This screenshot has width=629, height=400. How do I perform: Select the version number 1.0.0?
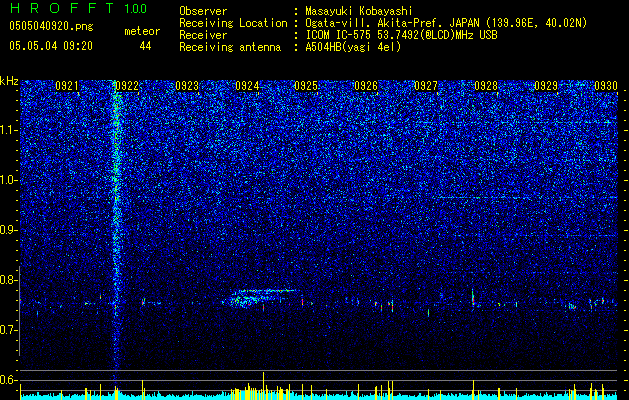[135, 8]
